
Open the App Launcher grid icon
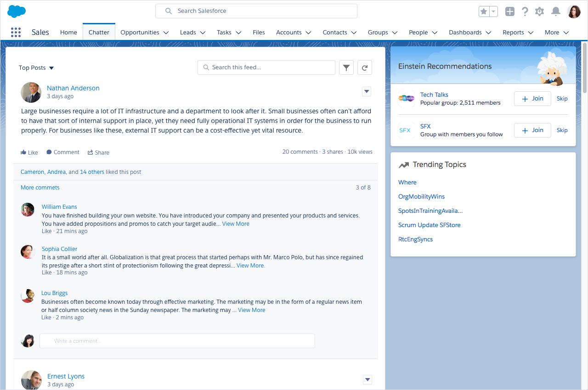(16, 32)
